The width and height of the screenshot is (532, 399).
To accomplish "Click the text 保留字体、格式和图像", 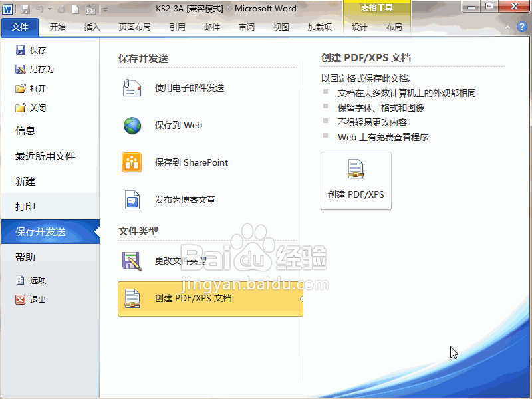I will [380, 108].
